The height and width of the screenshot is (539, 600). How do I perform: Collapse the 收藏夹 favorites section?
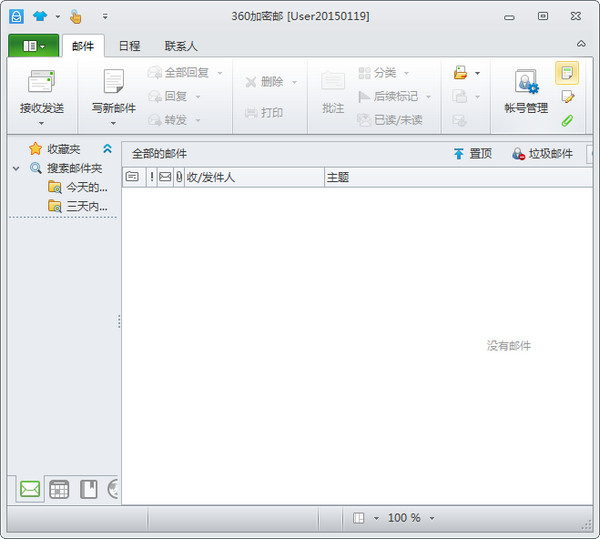pos(108,148)
